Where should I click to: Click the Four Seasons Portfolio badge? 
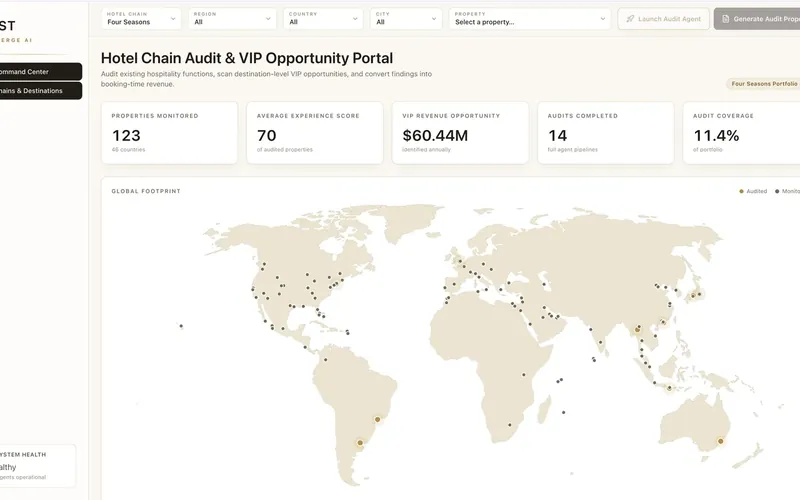764,84
